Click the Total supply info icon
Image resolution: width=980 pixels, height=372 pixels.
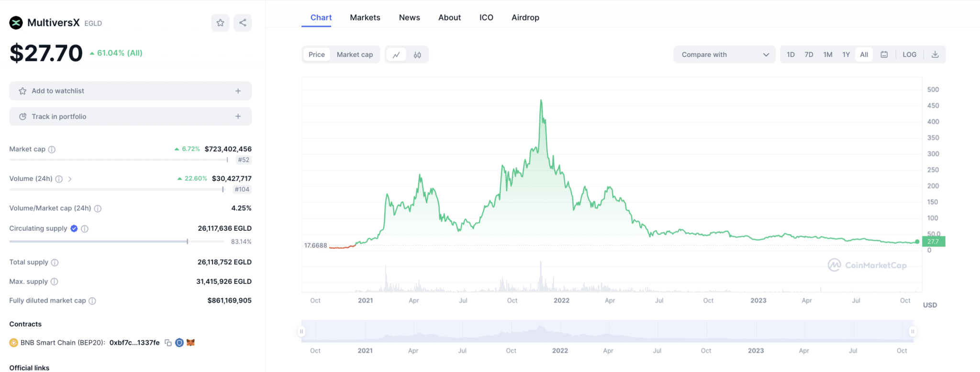55,262
